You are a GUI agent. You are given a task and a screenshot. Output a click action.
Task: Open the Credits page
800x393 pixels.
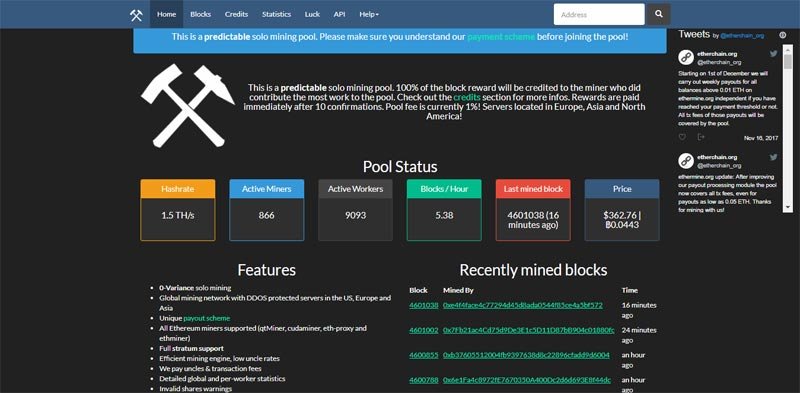point(236,14)
